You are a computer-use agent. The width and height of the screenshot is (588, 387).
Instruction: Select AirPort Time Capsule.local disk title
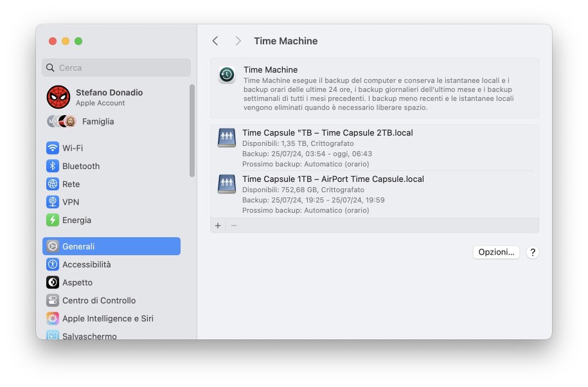click(x=333, y=179)
